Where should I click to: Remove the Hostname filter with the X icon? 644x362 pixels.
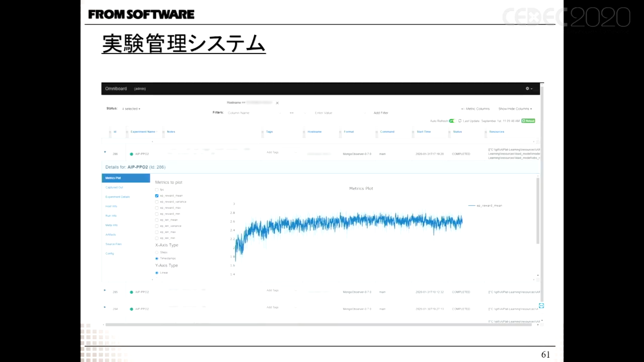pyautogui.click(x=277, y=103)
